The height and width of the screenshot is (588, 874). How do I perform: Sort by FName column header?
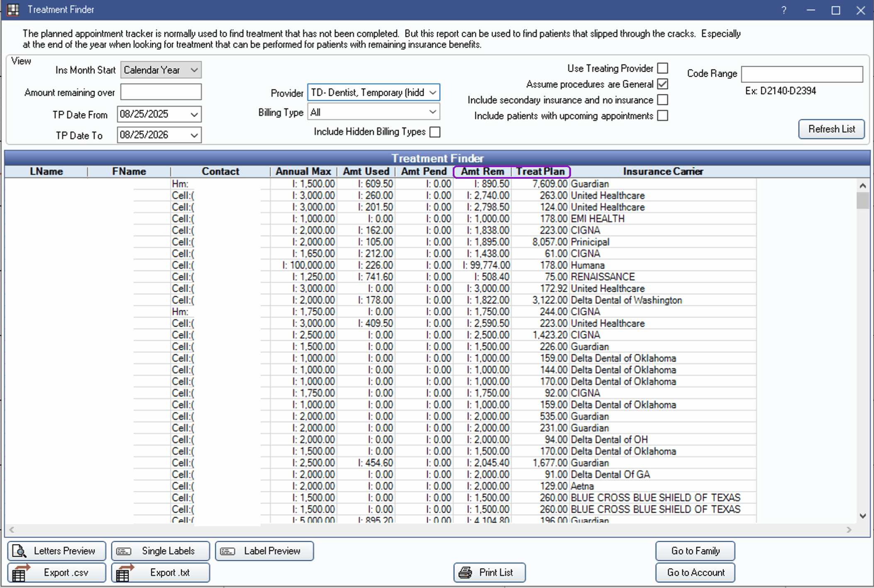pyautogui.click(x=129, y=172)
